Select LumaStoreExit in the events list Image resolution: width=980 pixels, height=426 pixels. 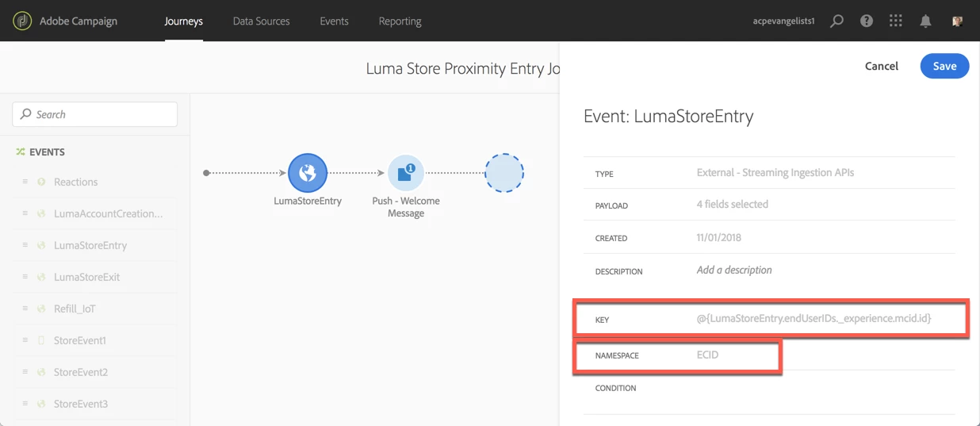coord(87,277)
